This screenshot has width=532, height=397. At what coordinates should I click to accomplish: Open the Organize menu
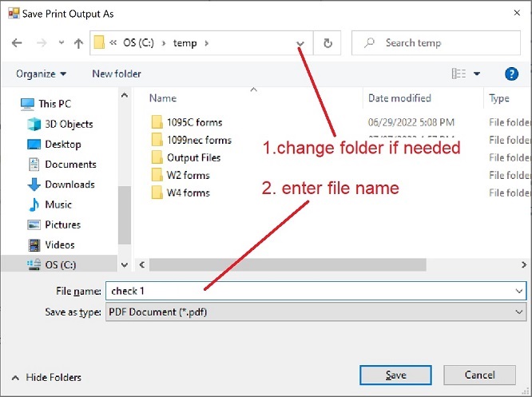click(41, 73)
